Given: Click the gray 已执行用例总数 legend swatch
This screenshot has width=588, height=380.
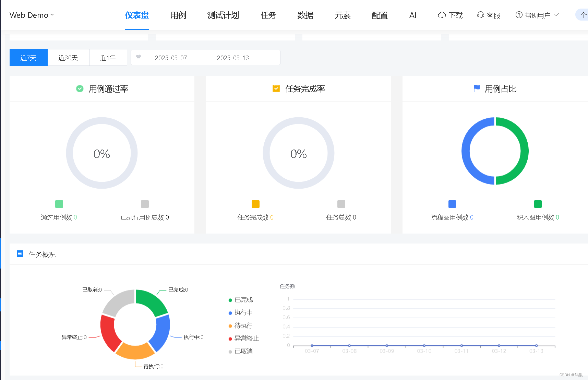Looking at the screenshot, I should [x=145, y=204].
